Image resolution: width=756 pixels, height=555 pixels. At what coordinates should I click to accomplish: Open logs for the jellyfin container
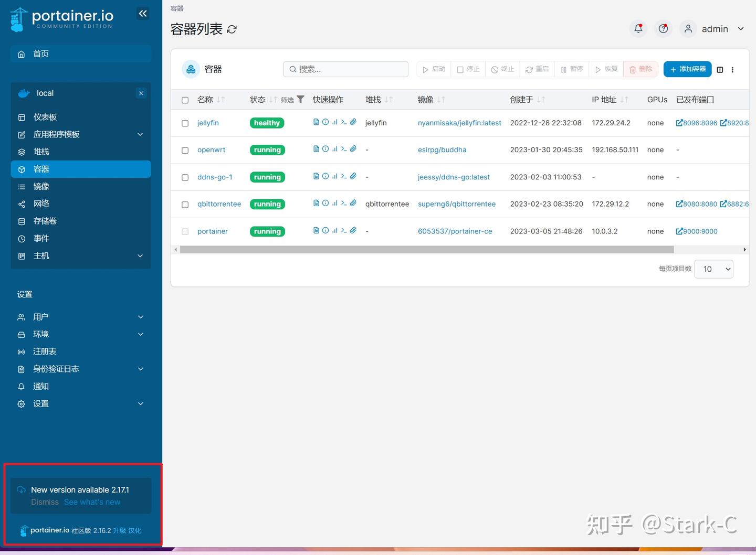pyautogui.click(x=317, y=121)
